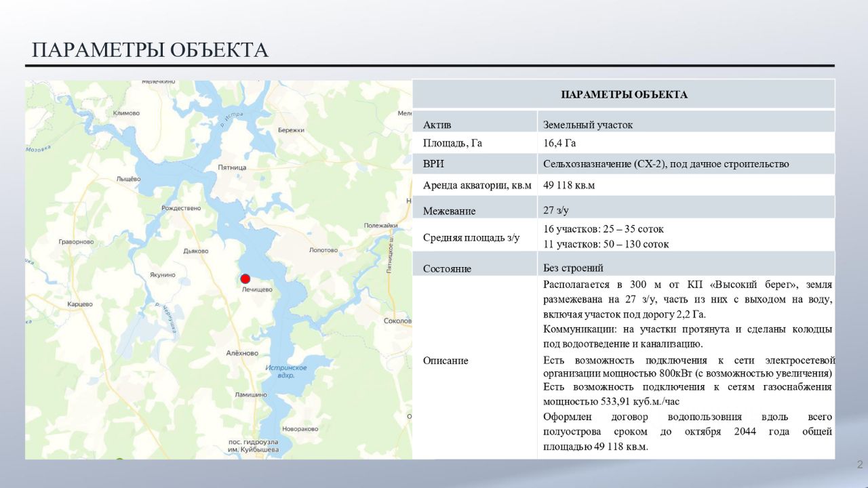Viewport: 868px width, 488px height.
Task: Select the Дьяково village label
Action: point(196,251)
